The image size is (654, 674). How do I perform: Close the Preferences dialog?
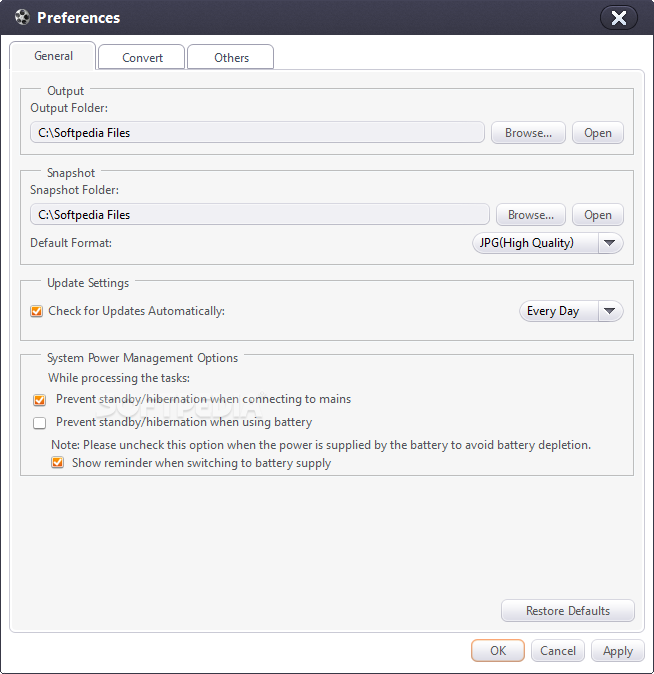tap(618, 18)
